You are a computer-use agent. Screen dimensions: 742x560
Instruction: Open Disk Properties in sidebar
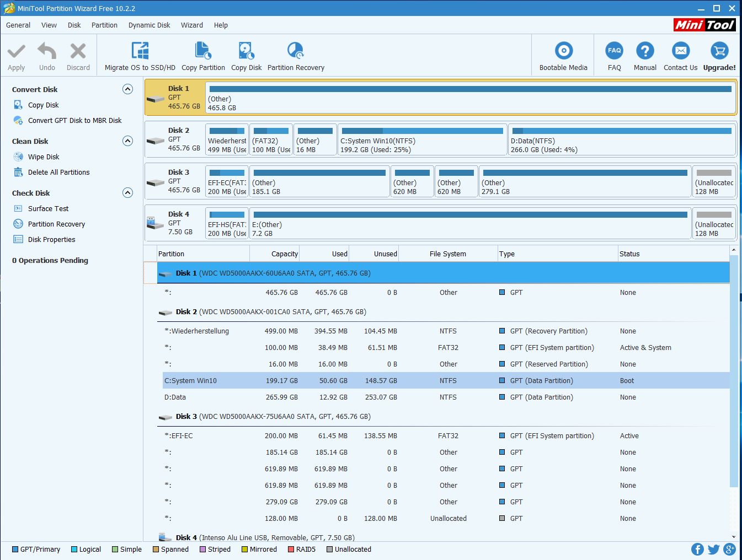click(x=52, y=239)
